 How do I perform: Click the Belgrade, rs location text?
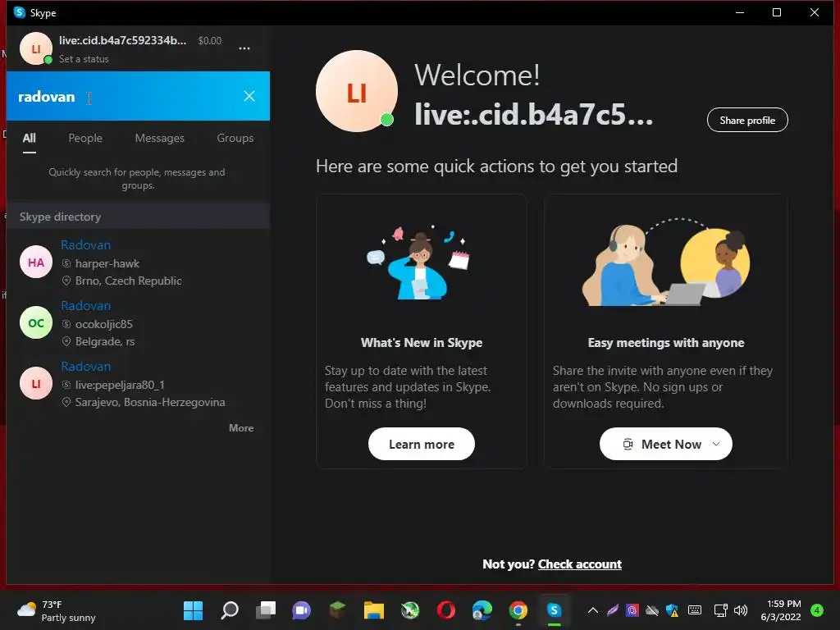pos(105,341)
